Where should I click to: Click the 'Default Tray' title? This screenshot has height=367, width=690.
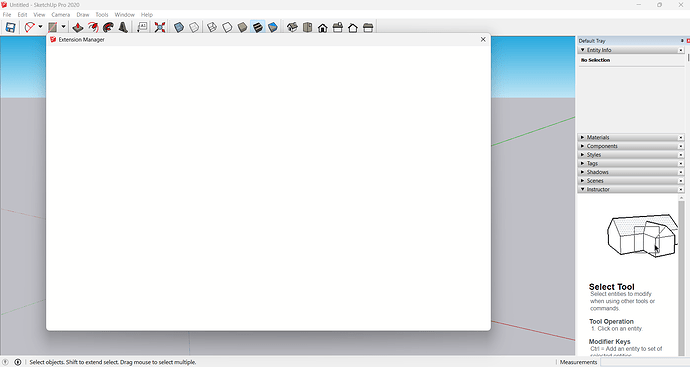click(x=592, y=40)
